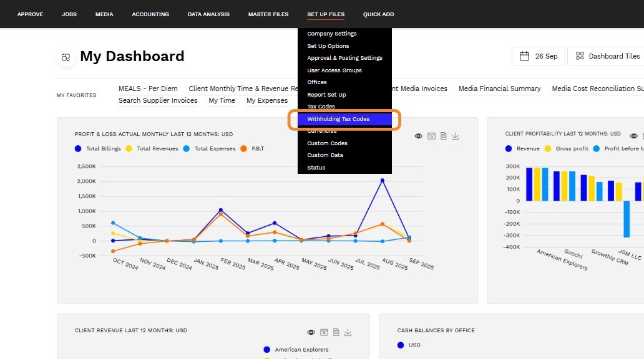Collapse the Set Up Files menu
Screen dimensions: 644x359
point(326,14)
